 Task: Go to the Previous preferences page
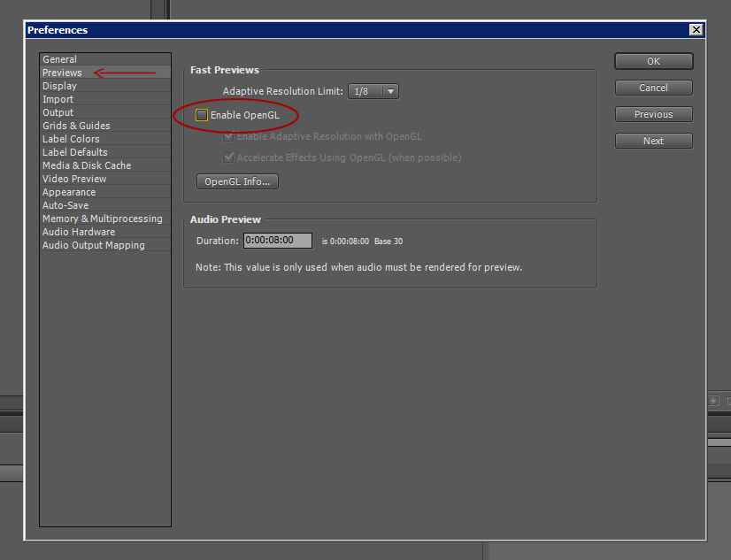pyautogui.click(x=654, y=114)
